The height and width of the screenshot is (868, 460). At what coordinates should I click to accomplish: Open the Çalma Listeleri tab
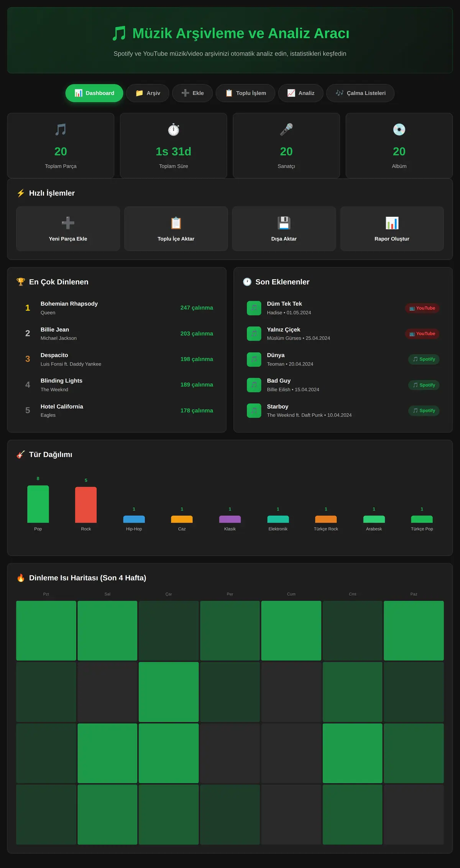(360, 93)
